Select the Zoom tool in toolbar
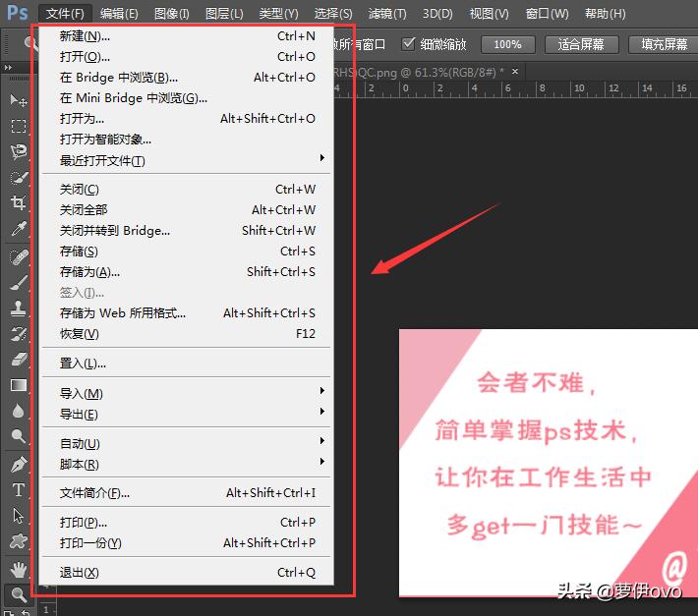This screenshot has height=616, width=698. click(19, 594)
